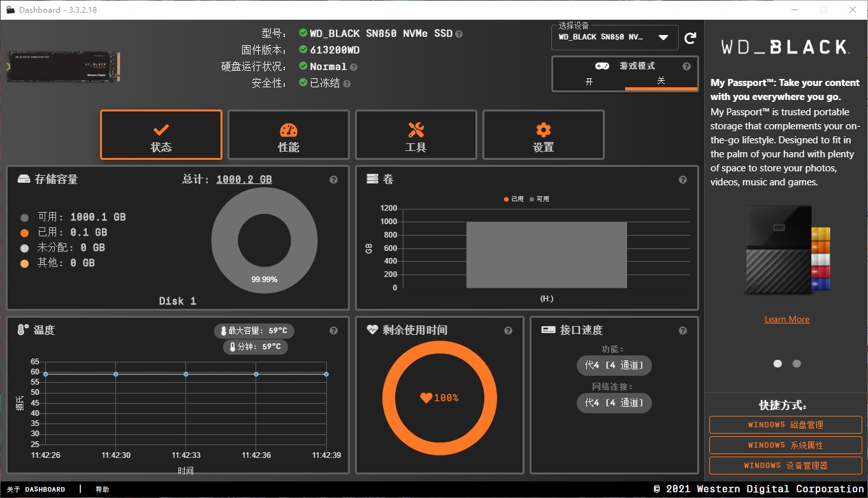Click help icon next to 型号 model name
868x498 pixels.
pyautogui.click(x=459, y=34)
